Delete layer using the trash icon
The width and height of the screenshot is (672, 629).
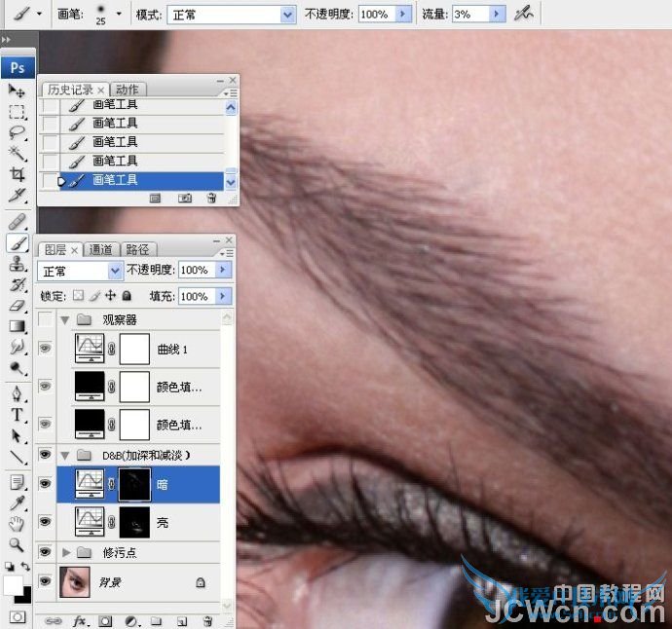pyautogui.click(x=207, y=620)
